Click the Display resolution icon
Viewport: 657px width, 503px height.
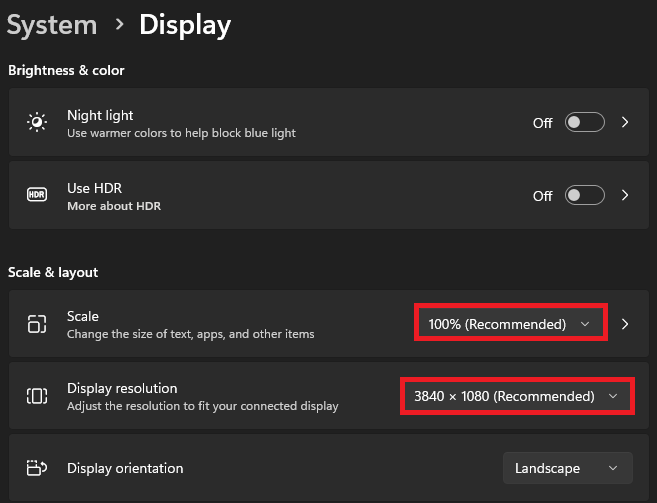pyautogui.click(x=36, y=396)
